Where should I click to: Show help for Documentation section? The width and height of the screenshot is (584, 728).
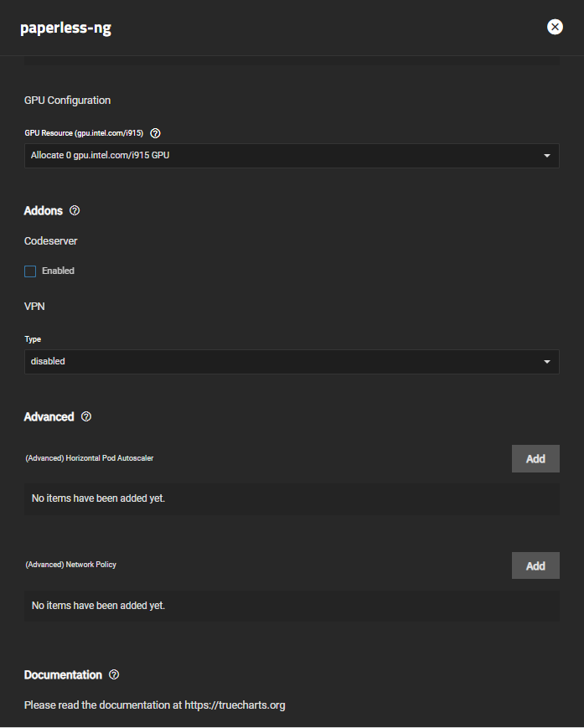114,674
